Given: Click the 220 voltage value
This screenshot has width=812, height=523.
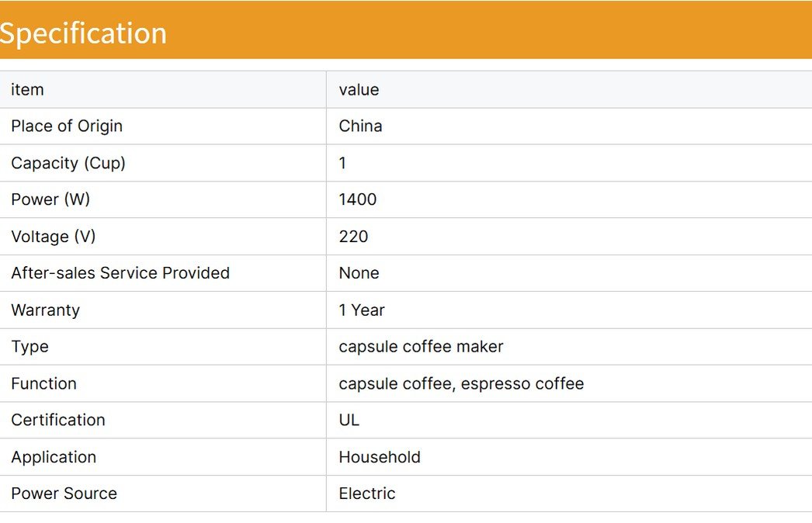Looking at the screenshot, I should [x=353, y=237].
